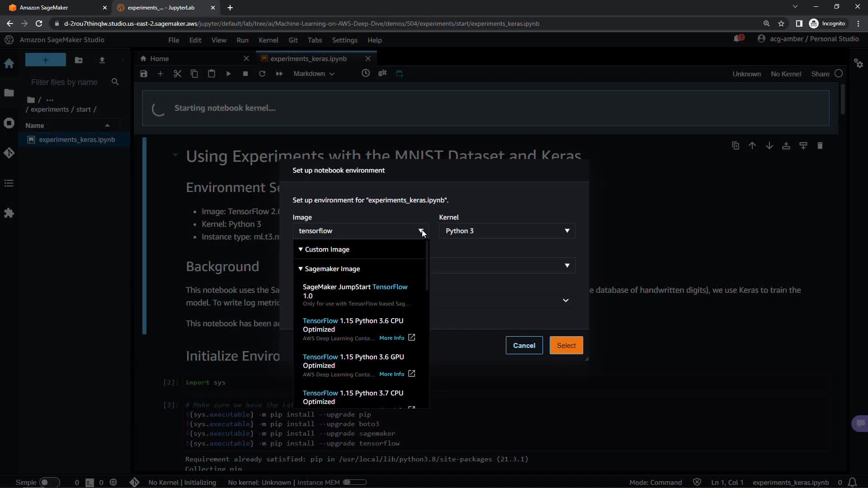This screenshot has width=868, height=488.
Task: Switch to the Home tab
Action: pyautogui.click(x=160, y=59)
